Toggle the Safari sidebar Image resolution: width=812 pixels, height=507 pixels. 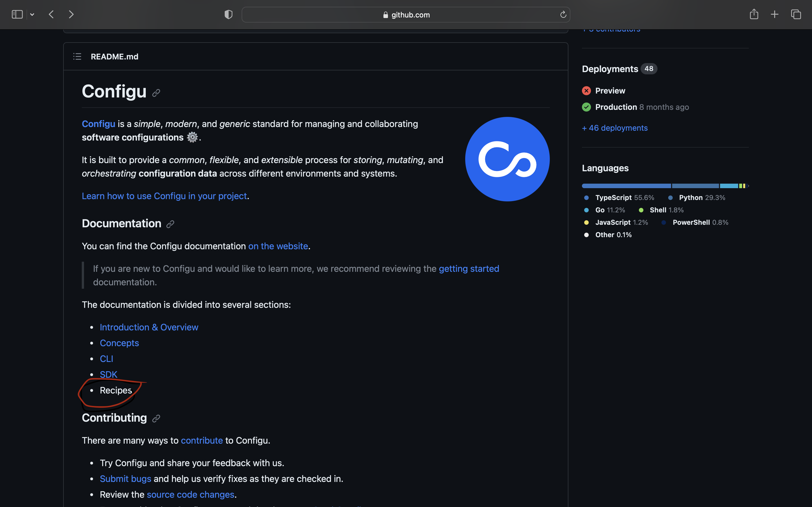[x=17, y=14]
